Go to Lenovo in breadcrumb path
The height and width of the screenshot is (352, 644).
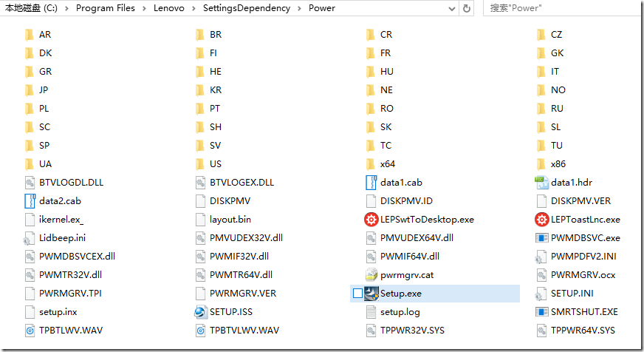(x=169, y=8)
